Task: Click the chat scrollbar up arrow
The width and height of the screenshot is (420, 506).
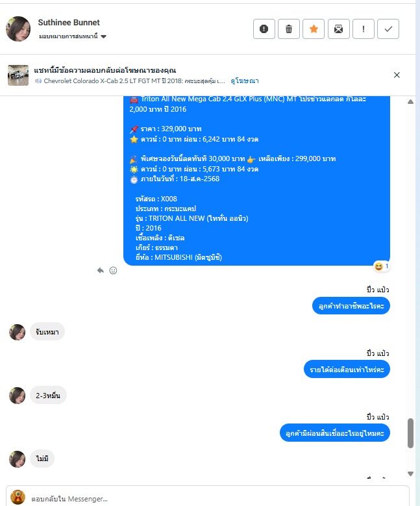Action: coord(410,101)
